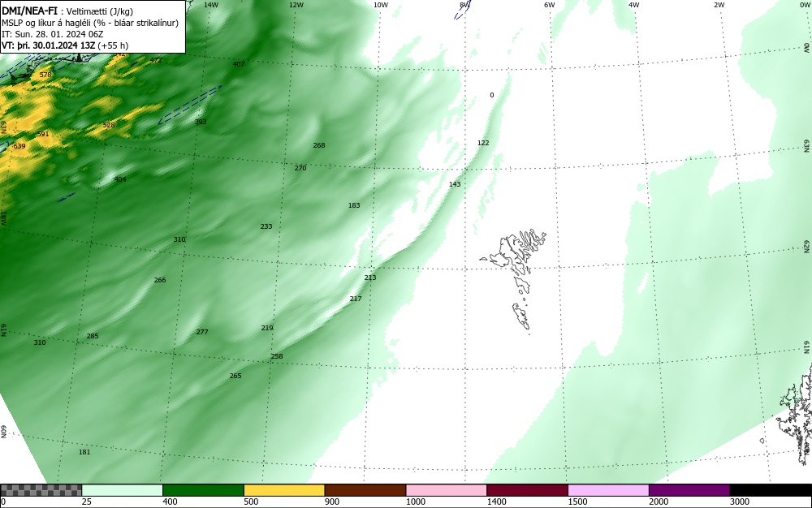Click the legend label 900

click(x=332, y=502)
